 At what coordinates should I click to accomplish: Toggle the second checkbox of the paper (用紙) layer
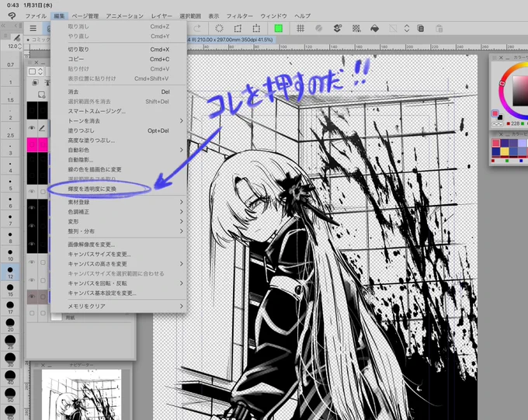pos(43,313)
